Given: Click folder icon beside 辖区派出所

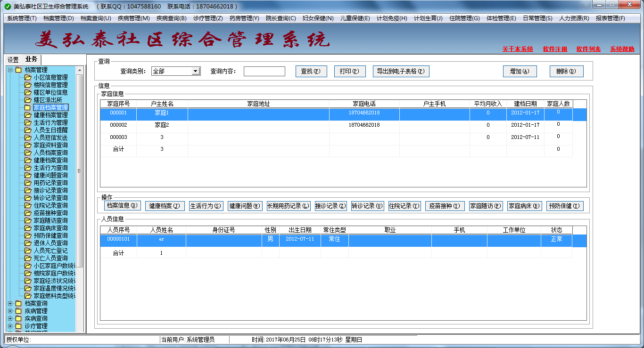Looking at the screenshot, I should (28, 100).
